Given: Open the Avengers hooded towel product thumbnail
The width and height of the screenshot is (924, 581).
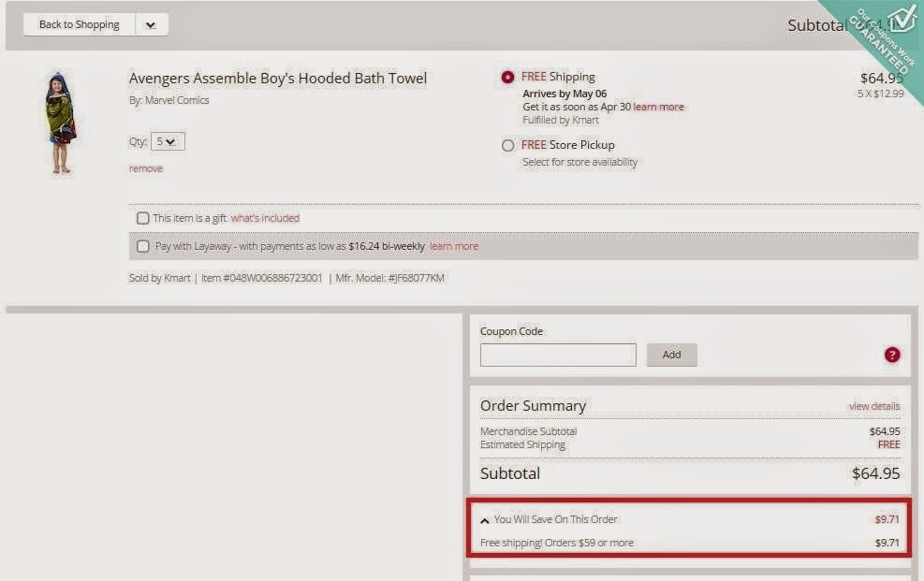Looking at the screenshot, I should 61,123.
